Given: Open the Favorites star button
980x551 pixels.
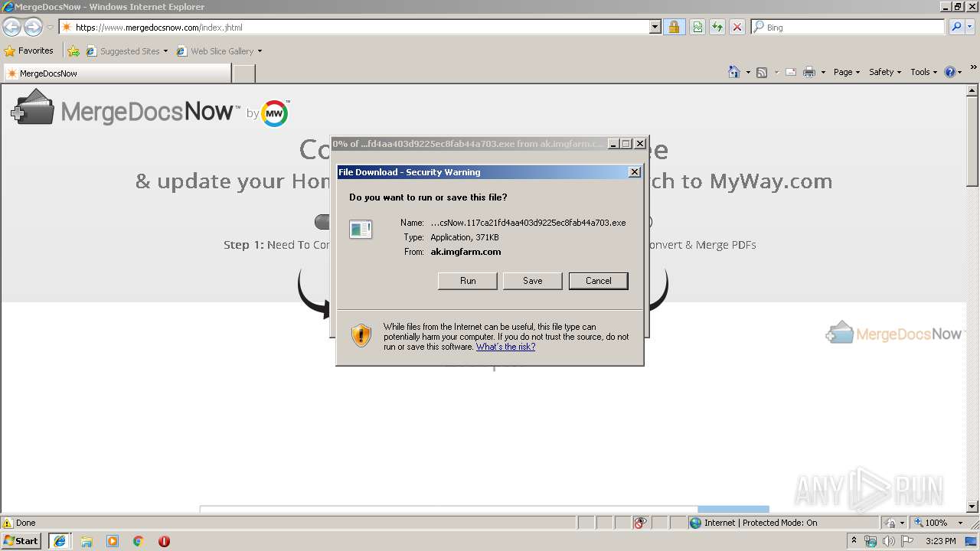Looking at the screenshot, I should 29,51.
